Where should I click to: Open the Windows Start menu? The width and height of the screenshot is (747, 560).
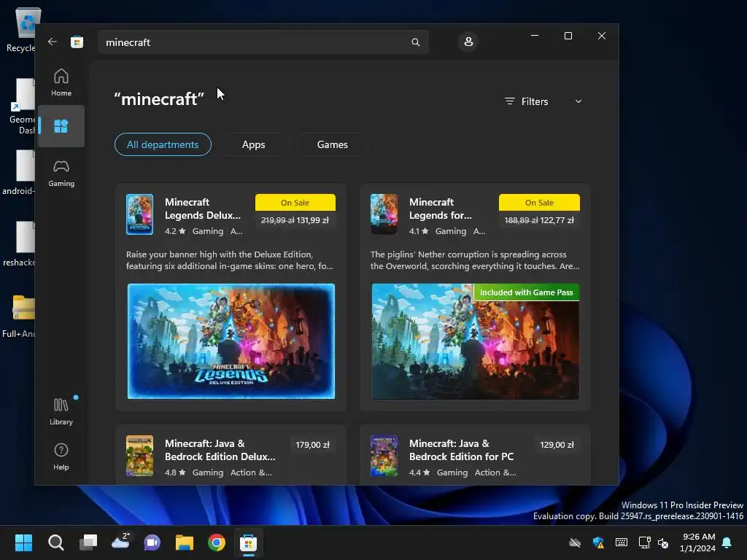[24, 542]
